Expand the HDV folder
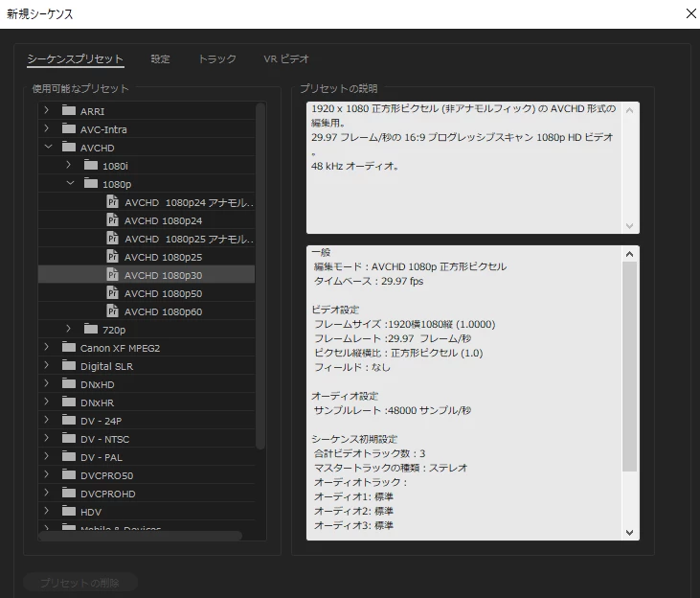 pyautogui.click(x=47, y=511)
